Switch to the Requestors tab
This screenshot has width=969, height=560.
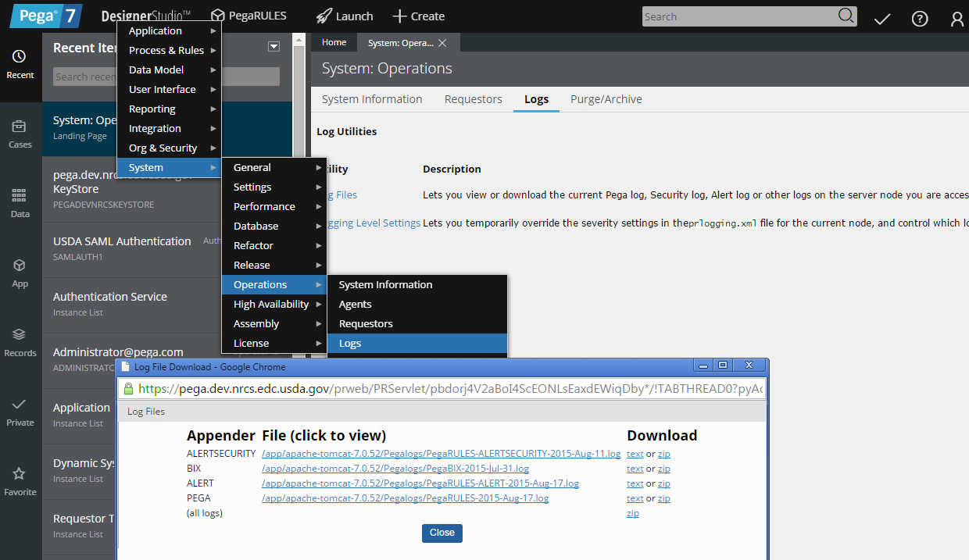pos(473,99)
